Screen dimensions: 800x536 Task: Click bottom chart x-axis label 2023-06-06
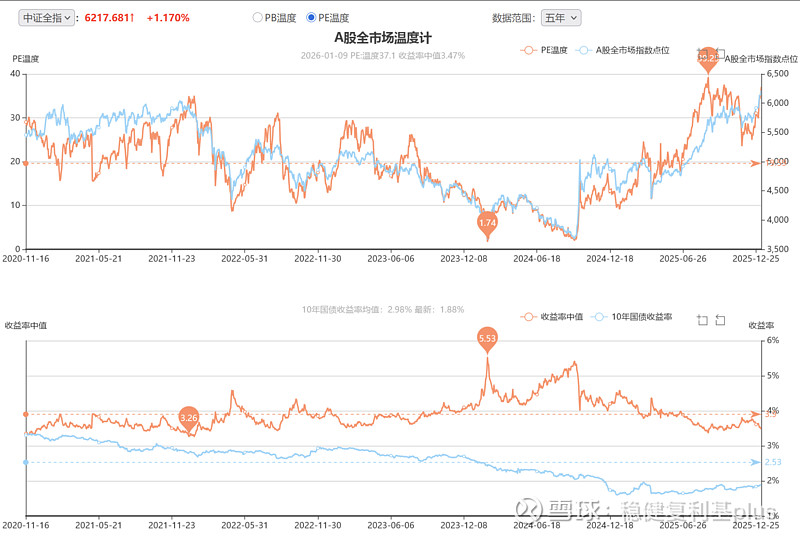click(x=391, y=525)
